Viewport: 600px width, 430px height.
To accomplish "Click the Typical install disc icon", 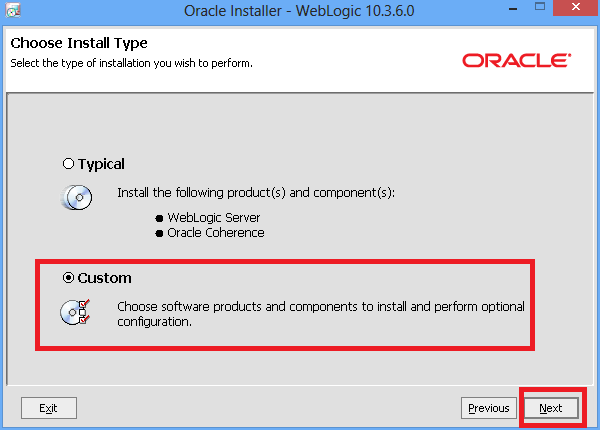I will tap(77, 197).
